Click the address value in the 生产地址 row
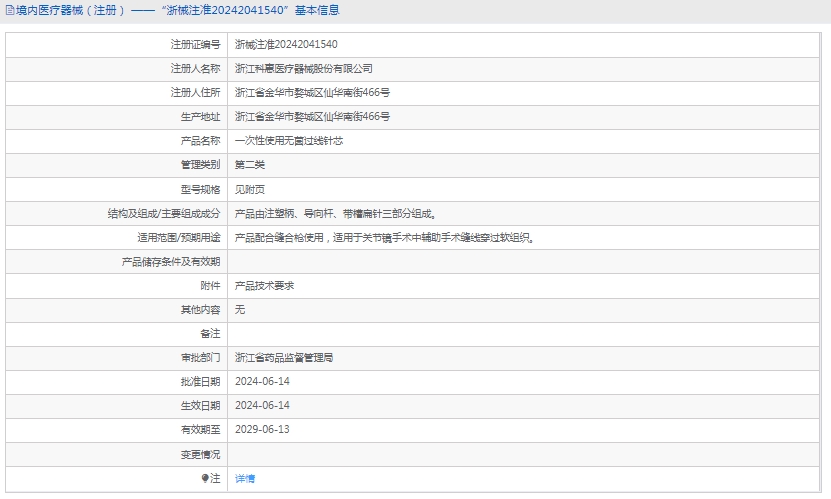Screen dimensions: 831x499 pos(312,117)
